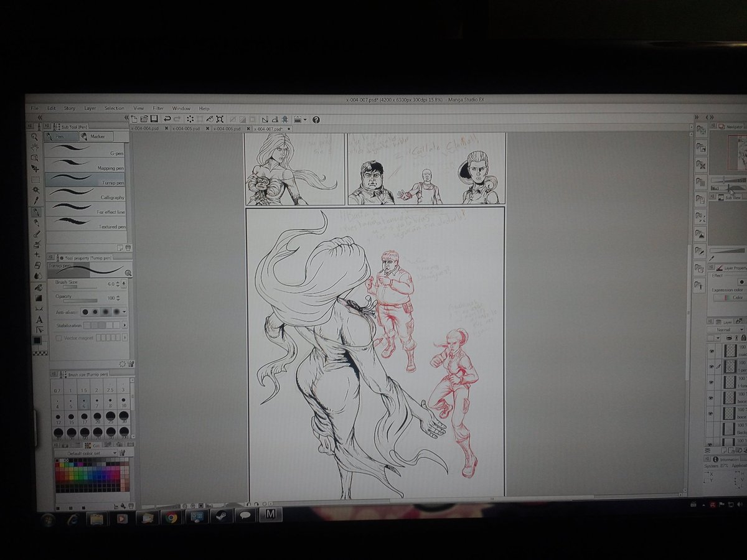This screenshot has height=560, width=747.
Task: Switch to the x-004-006.psd tab
Action: point(225,129)
